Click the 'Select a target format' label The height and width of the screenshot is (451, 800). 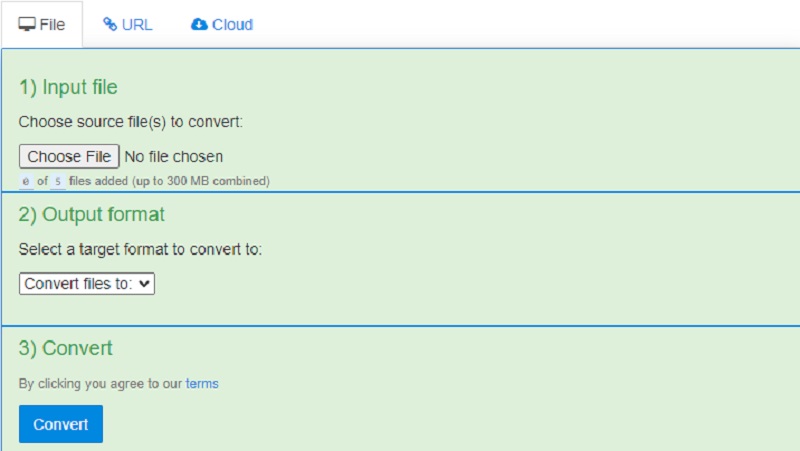140,249
